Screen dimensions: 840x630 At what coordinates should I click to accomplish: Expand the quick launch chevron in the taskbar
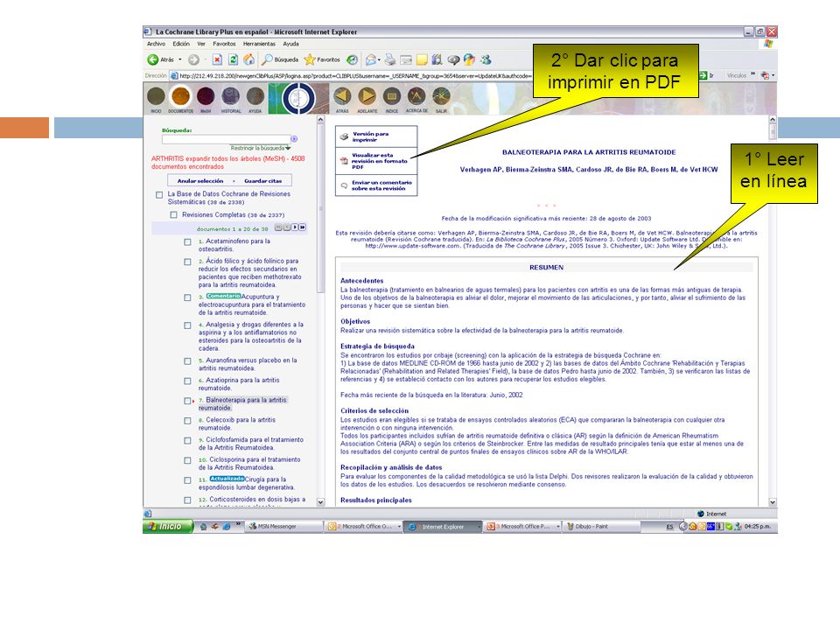pos(238,524)
